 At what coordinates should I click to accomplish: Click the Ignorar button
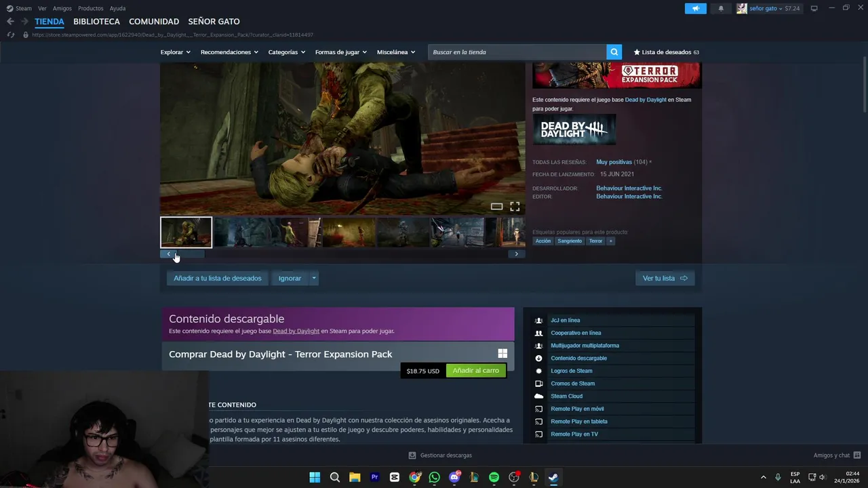pyautogui.click(x=290, y=278)
